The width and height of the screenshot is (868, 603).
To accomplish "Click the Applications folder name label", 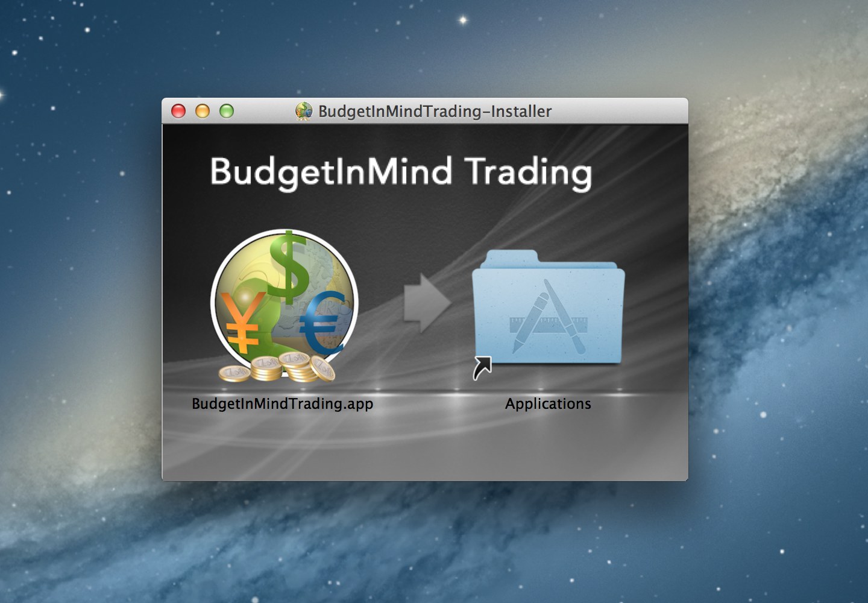I will click(x=548, y=403).
